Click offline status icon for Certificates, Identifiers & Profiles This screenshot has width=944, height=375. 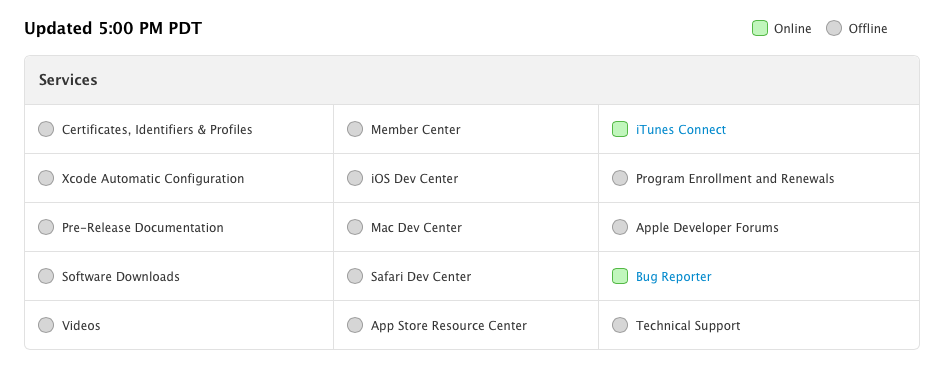coord(46,129)
